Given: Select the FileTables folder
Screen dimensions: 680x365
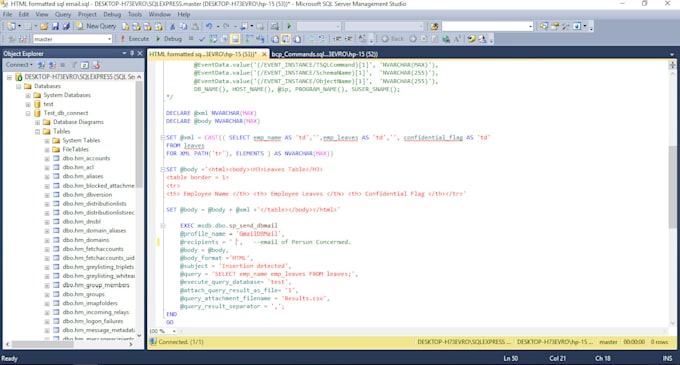Looking at the screenshot, I should 75,150.
